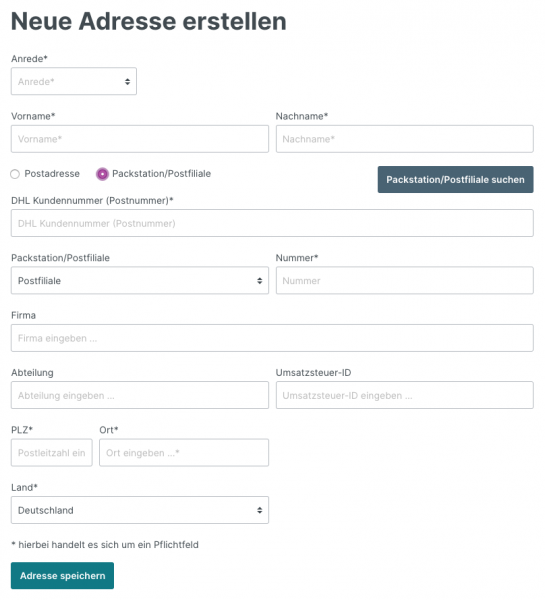This screenshot has width=545, height=600.
Task: Click the Nummer input field
Action: pos(405,280)
